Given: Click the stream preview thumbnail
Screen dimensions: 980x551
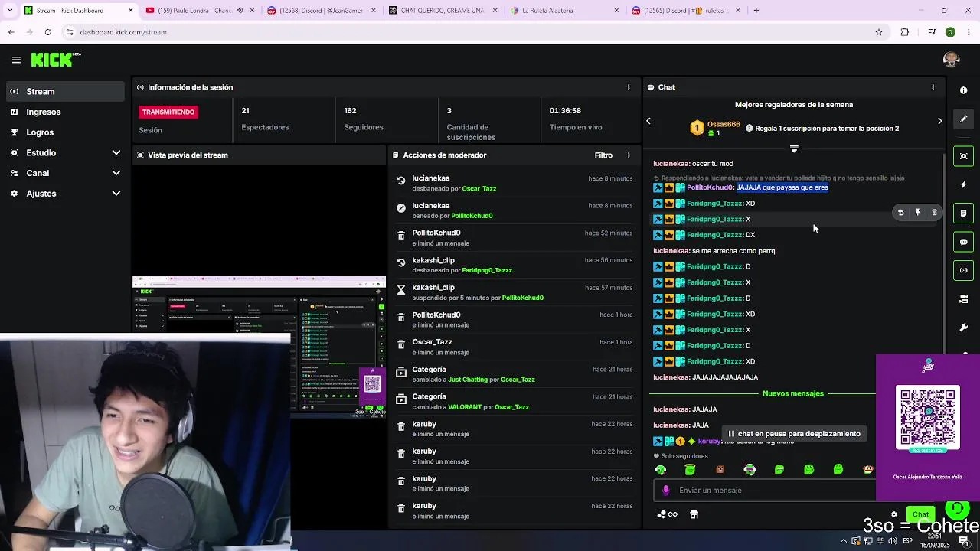Looking at the screenshot, I should [x=259, y=346].
